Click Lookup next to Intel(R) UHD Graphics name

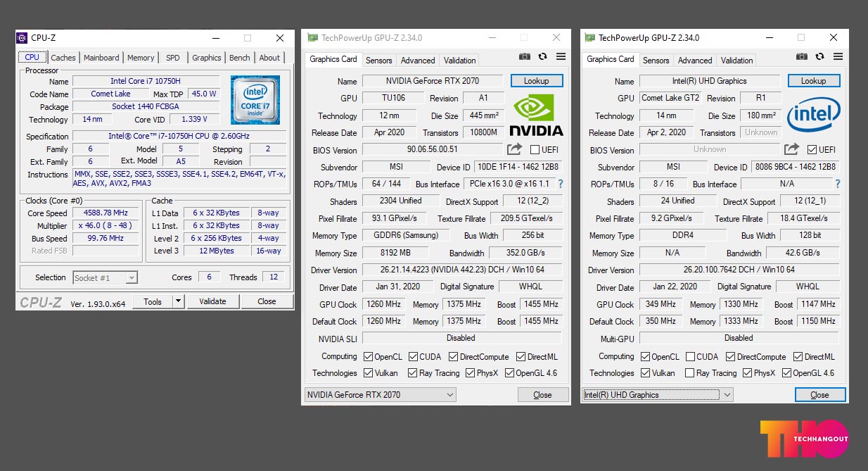[x=814, y=81]
